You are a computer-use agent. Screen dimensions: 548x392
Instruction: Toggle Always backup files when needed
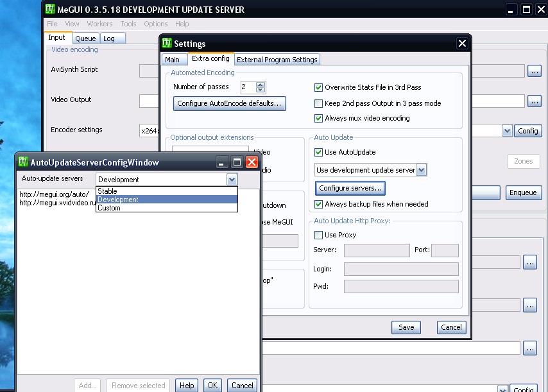318,204
